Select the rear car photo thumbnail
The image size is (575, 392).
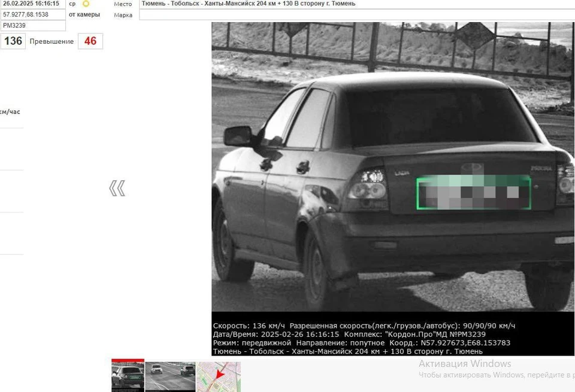128,376
